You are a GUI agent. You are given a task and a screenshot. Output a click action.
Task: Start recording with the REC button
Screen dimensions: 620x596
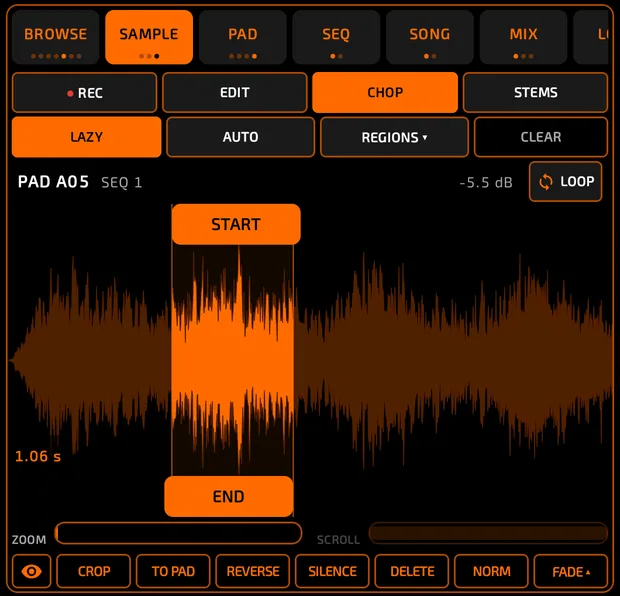85,93
